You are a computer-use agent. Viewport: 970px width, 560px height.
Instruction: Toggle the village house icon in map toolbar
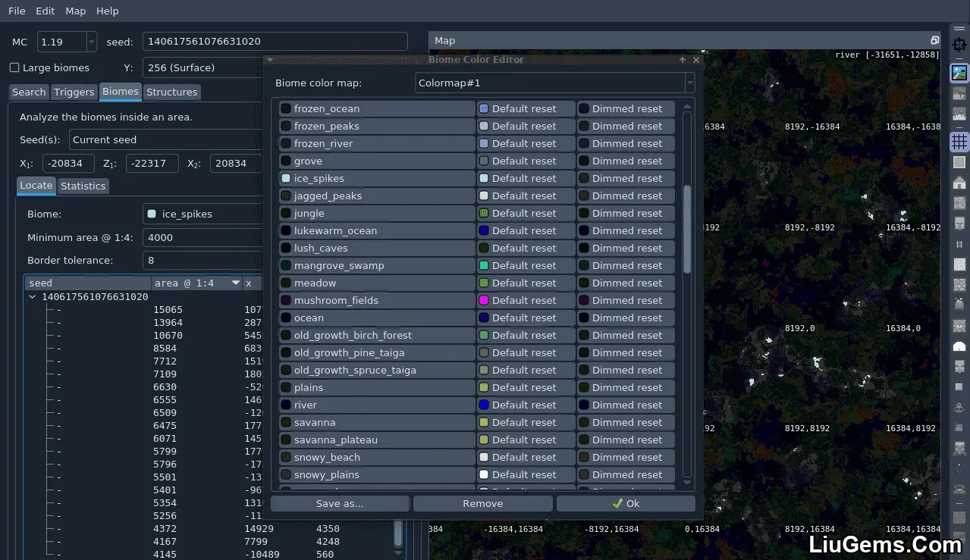(x=959, y=183)
